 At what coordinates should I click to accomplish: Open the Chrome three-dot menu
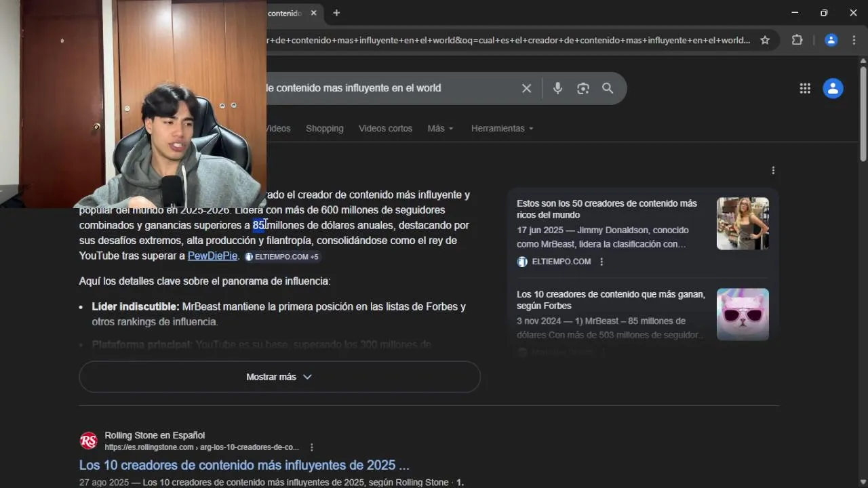point(854,40)
